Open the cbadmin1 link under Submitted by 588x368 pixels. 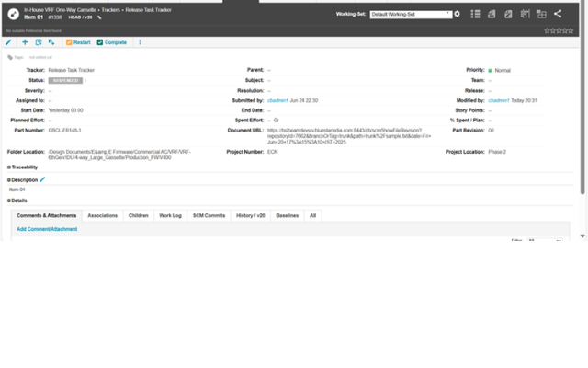[x=277, y=100]
